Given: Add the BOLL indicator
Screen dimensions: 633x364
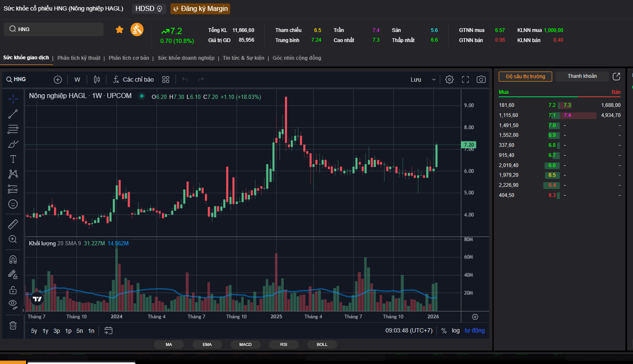Looking at the screenshot, I should tap(322, 345).
